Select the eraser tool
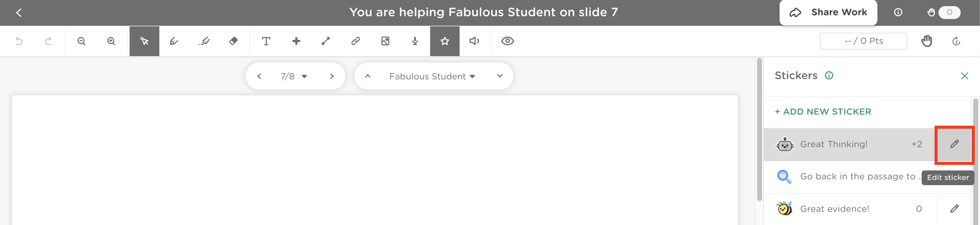 (234, 41)
